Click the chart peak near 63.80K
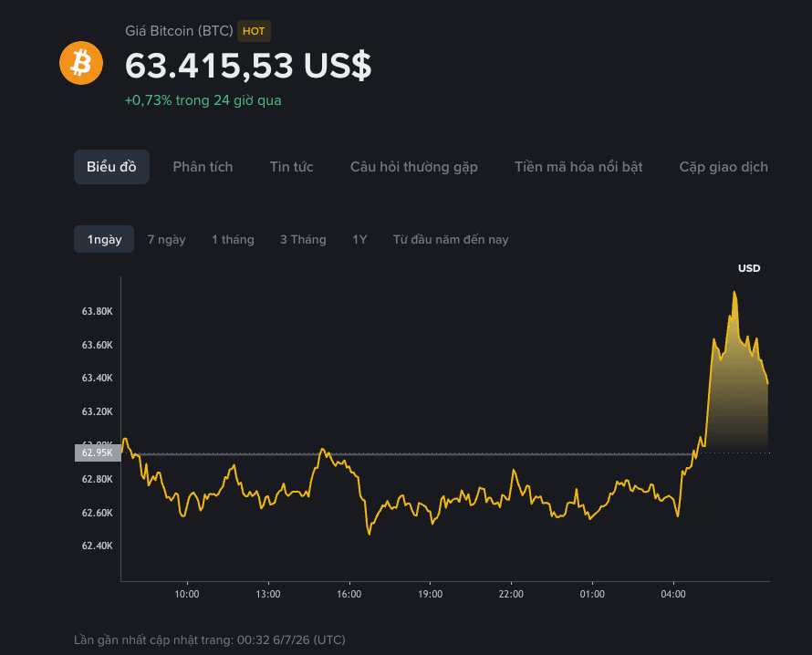This screenshot has height=655, width=812. pos(734,293)
